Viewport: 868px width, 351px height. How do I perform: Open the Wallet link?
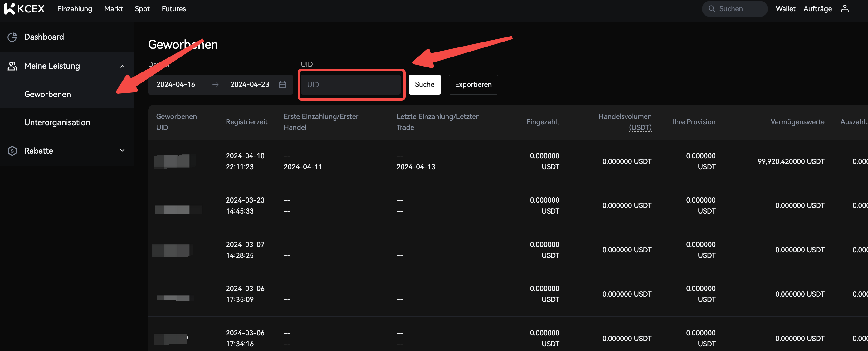coord(785,9)
